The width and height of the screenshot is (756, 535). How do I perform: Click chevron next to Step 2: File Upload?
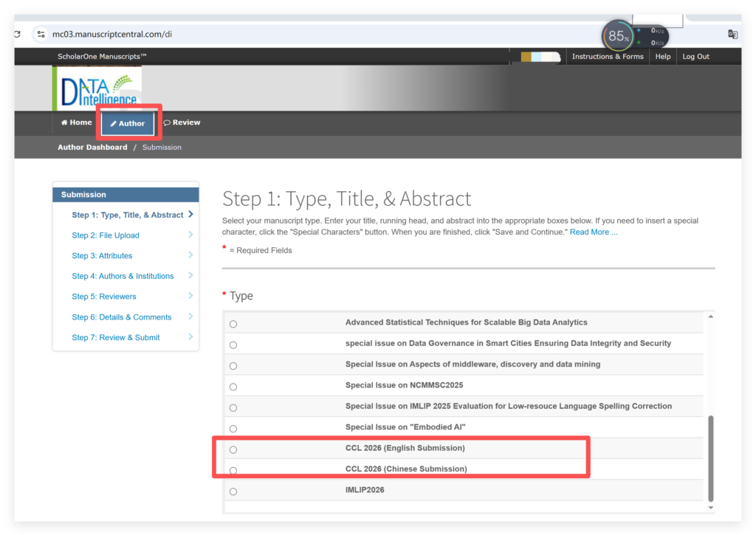191,235
